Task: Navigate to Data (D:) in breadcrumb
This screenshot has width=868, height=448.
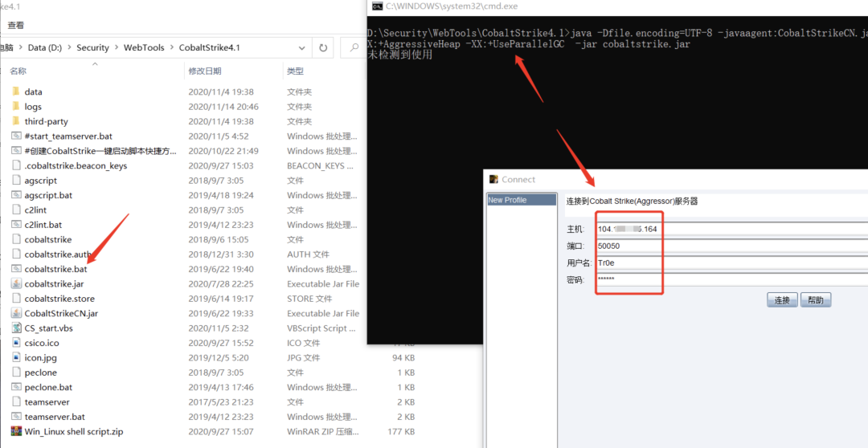Action: click(x=45, y=47)
